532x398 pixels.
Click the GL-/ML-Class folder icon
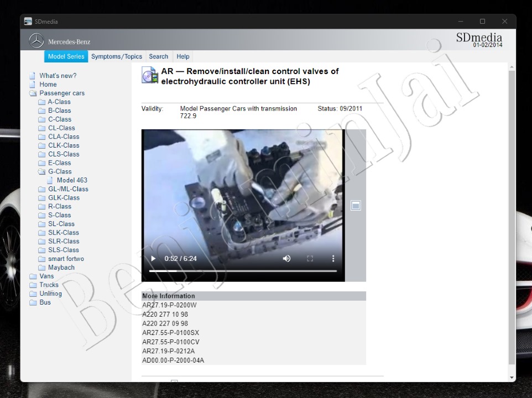click(41, 189)
